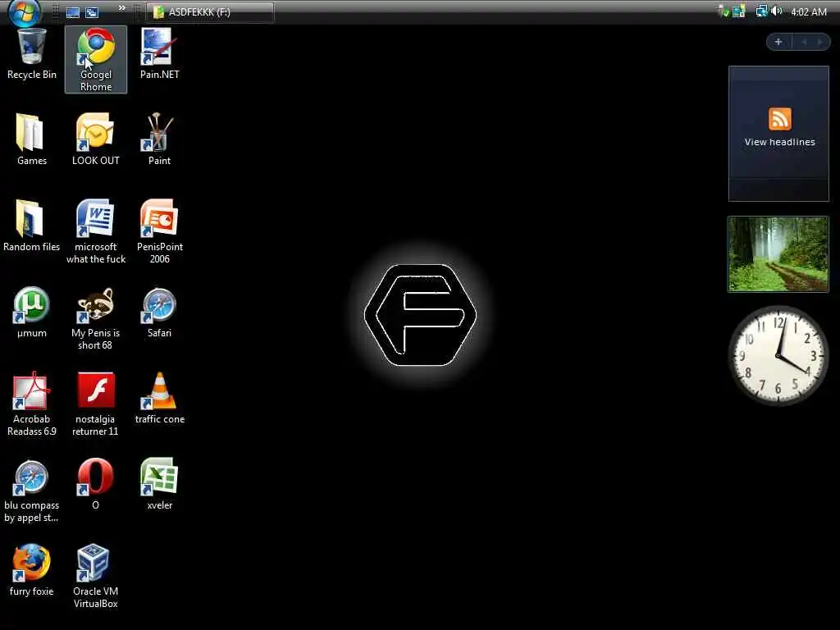Select the PowerPoint 2006 shortcut icon
Viewport: 840px width, 630px height.
[x=160, y=231]
